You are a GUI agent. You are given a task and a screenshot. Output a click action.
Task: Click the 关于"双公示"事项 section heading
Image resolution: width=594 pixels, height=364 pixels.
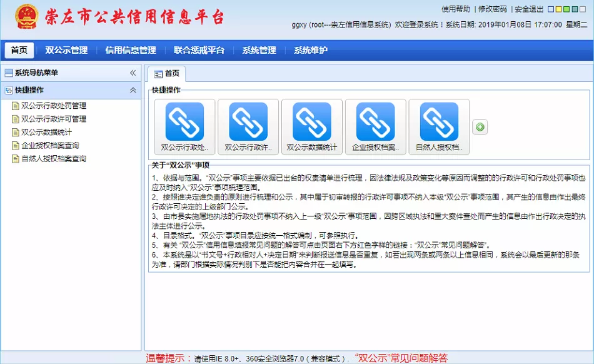click(181, 165)
